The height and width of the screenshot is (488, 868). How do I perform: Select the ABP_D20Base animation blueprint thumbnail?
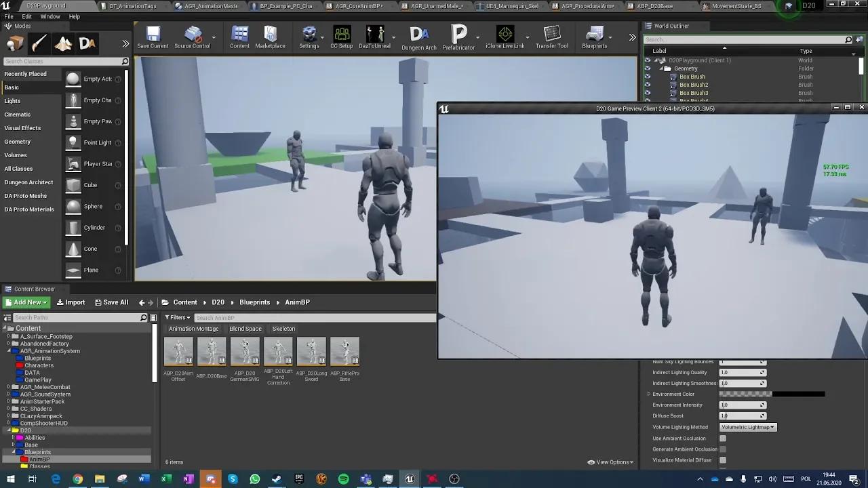point(212,351)
